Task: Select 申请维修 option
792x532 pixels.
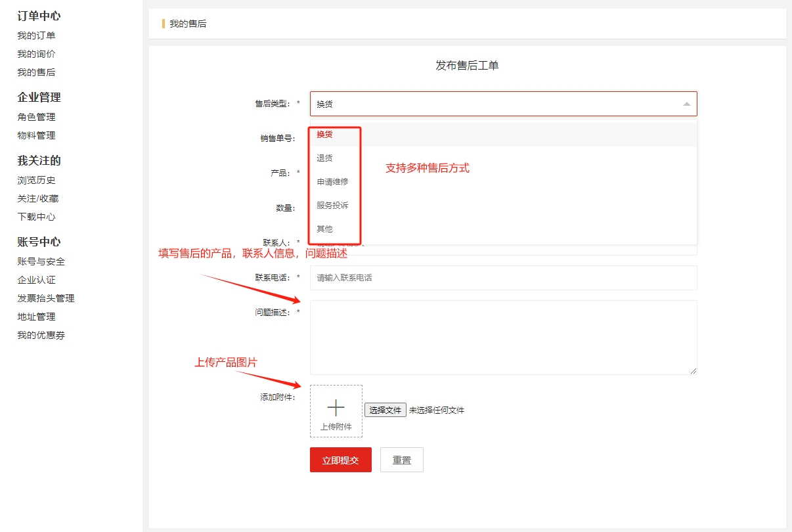Action: pos(504,181)
